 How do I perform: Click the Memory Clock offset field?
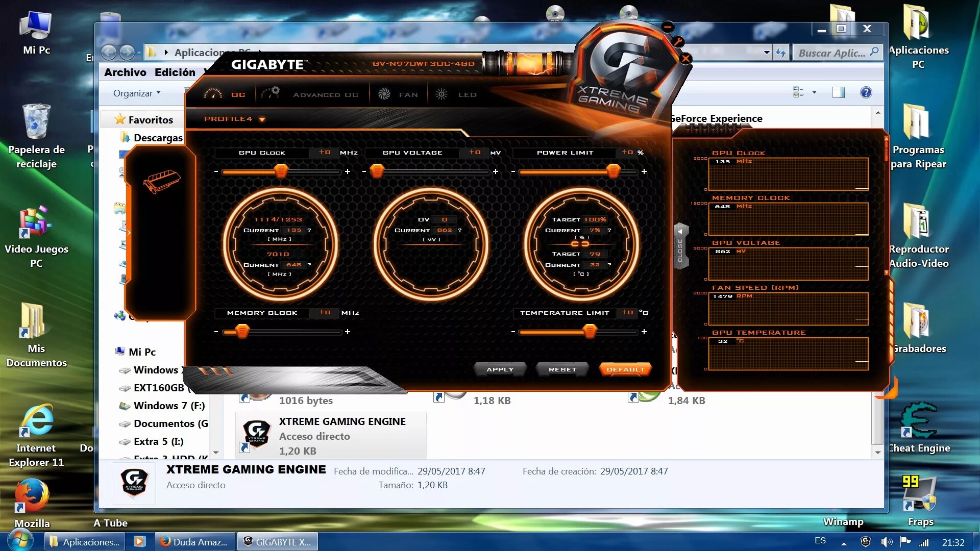[x=325, y=313]
